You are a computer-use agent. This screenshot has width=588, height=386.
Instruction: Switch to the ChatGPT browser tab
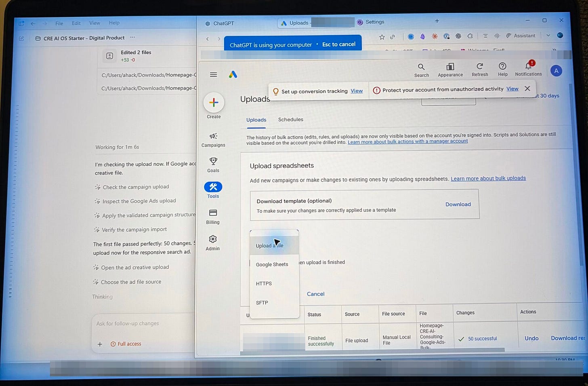[220, 23]
